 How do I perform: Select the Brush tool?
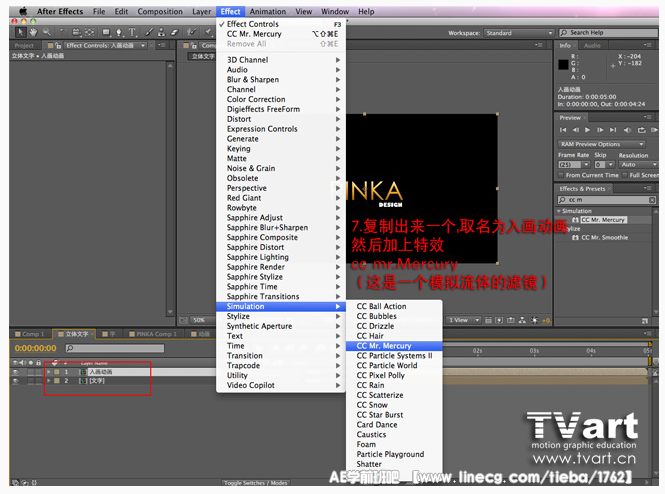click(149, 32)
